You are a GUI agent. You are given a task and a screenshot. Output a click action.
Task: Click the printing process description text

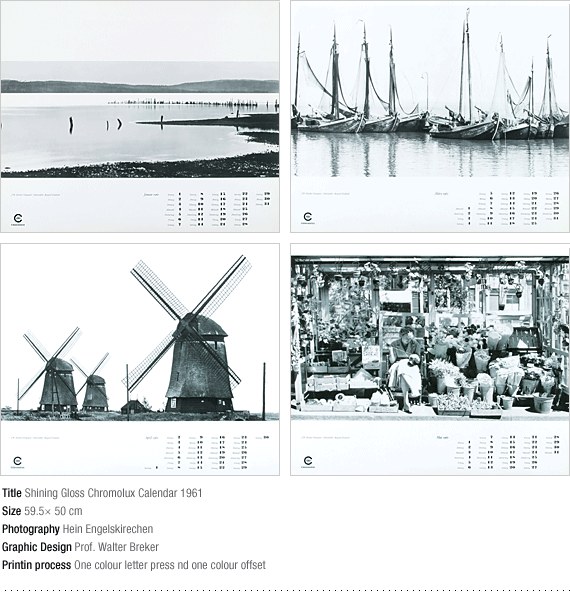[x=170, y=565]
